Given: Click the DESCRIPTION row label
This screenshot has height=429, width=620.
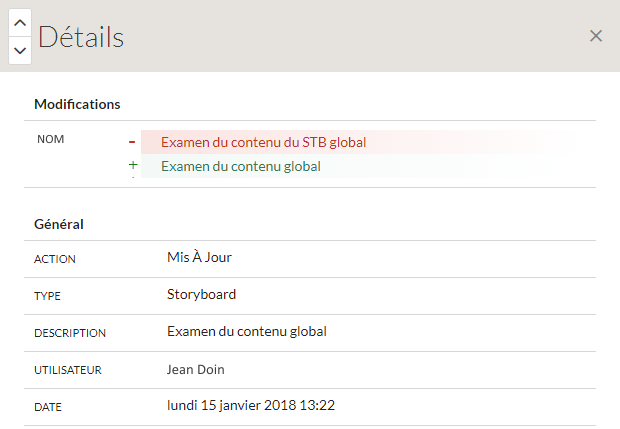Looking at the screenshot, I should (70, 333).
